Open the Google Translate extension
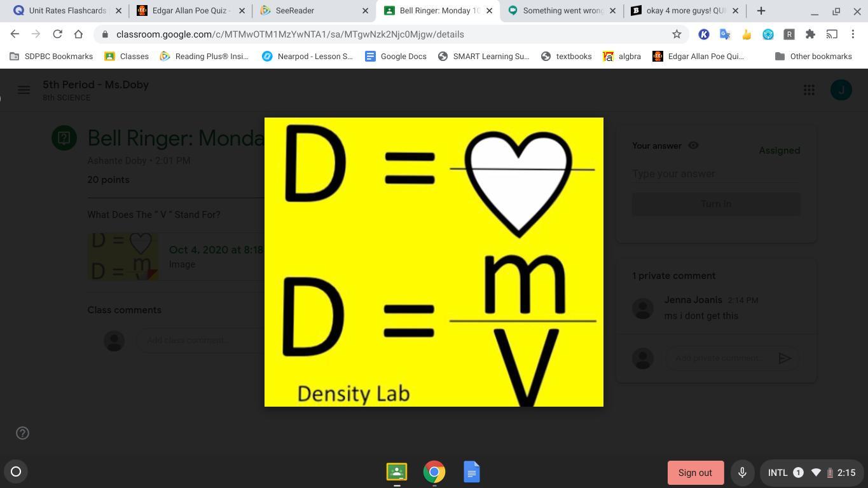Image resolution: width=868 pixels, height=488 pixels. [x=725, y=34]
